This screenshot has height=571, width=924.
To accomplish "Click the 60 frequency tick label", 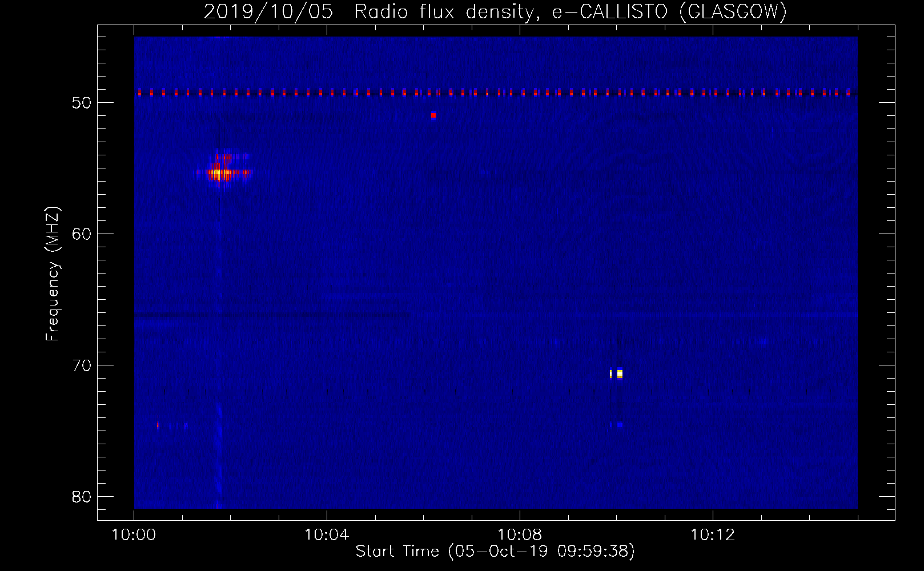I will 82,234.
